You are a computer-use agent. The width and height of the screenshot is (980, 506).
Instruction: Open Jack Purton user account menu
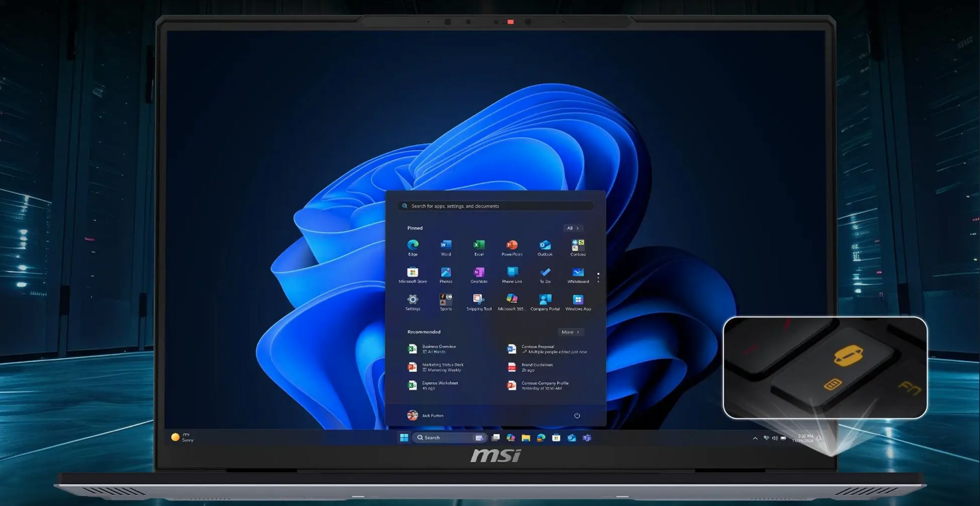tap(425, 415)
